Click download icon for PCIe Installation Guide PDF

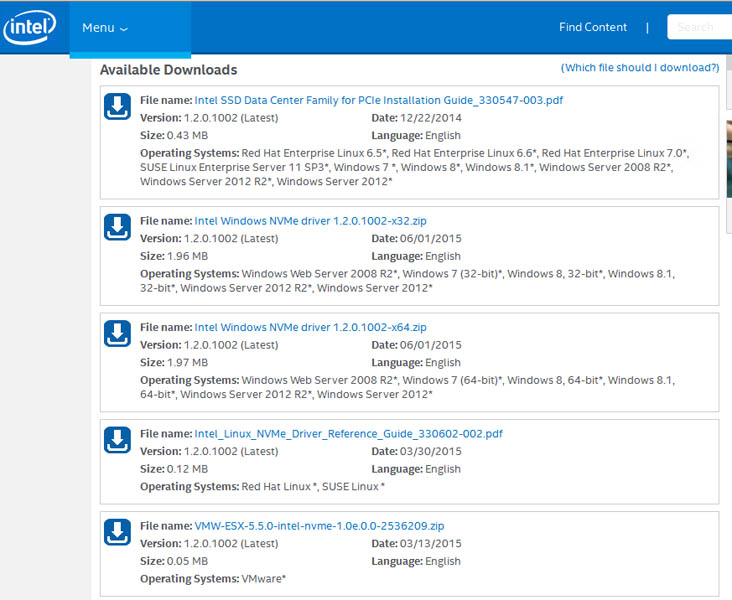coord(118,107)
